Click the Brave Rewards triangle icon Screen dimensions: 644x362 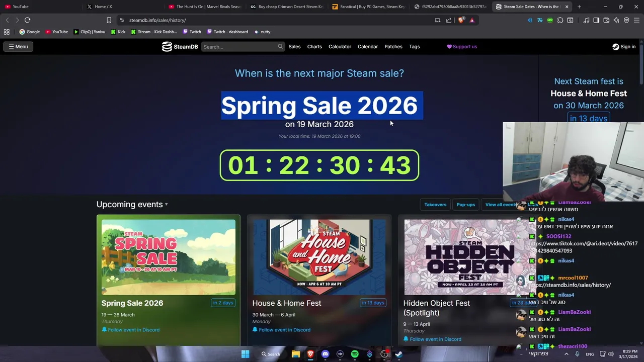pos(472,20)
